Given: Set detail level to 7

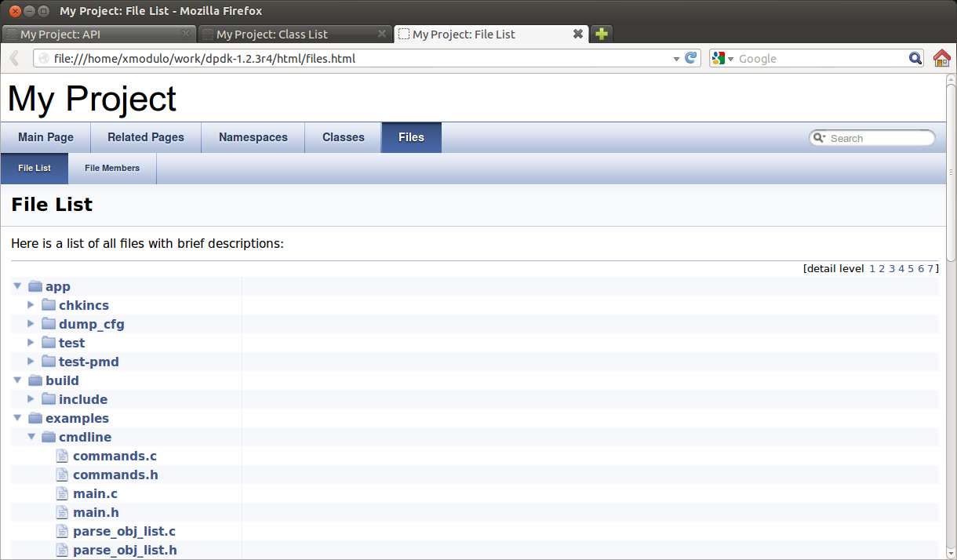Looking at the screenshot, I should 930,268.
